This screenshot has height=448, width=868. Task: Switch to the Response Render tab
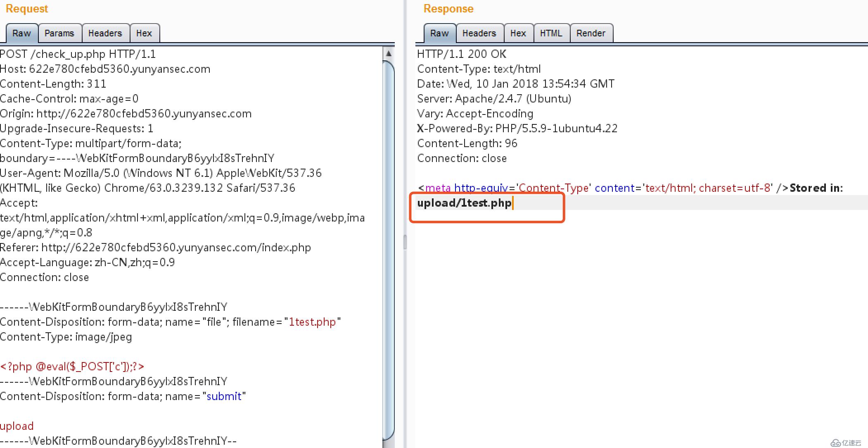[x=591, y=33]
